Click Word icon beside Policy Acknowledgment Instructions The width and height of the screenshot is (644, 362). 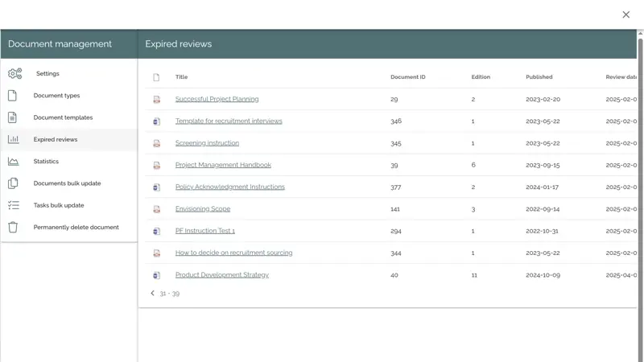click(x=156, y=187)
